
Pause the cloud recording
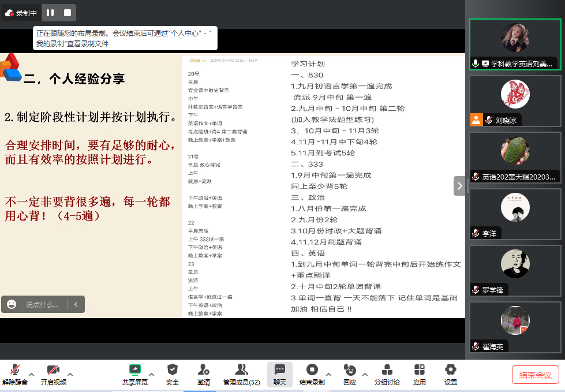pos(50,13)
